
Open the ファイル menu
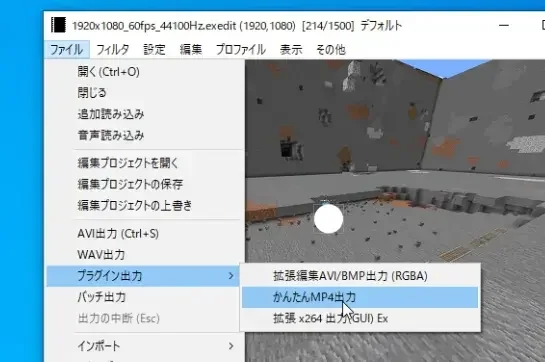point(67,49)
